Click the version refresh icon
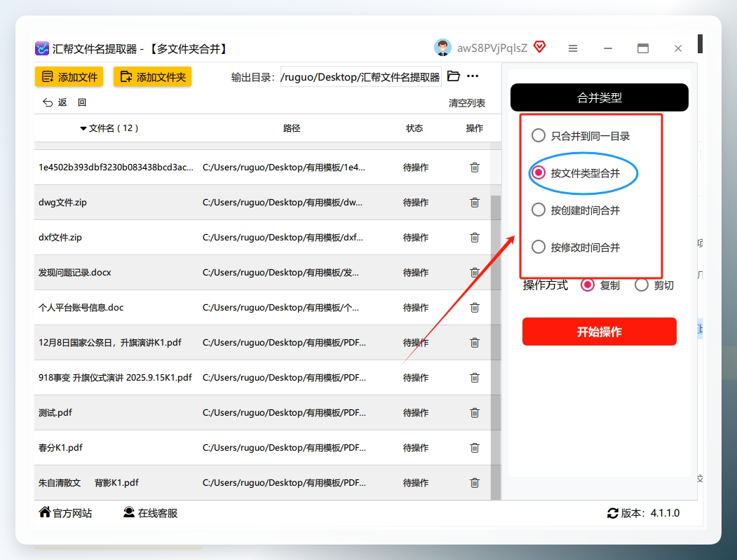737x560 pixels. coord(612,513)
